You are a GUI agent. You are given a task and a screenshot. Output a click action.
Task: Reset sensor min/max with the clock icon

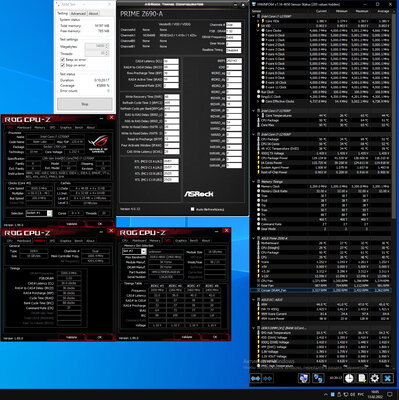pos(349,378)
